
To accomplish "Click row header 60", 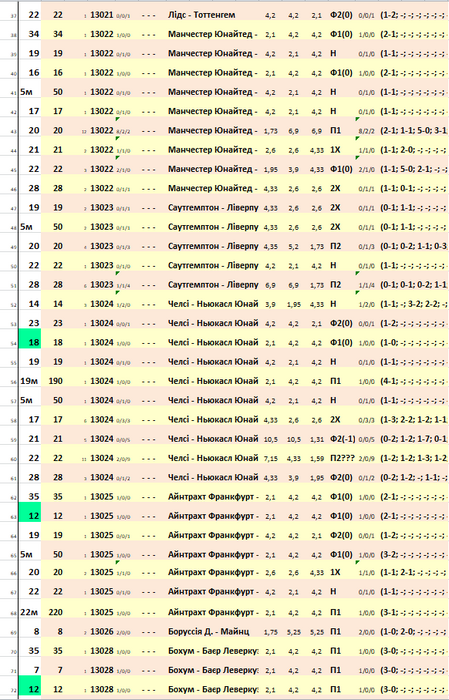I will pos(13,459).
